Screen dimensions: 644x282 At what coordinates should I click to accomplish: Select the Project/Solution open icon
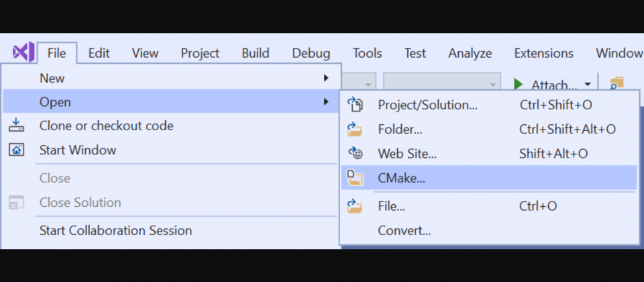(356, 105)
